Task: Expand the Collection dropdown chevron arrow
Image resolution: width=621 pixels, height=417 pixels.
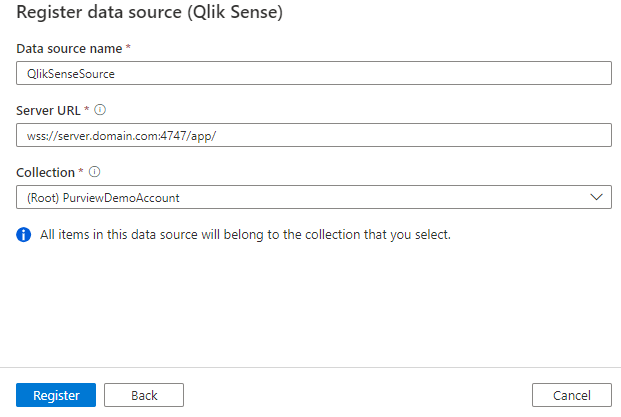Action: click(x=597, y=197)
